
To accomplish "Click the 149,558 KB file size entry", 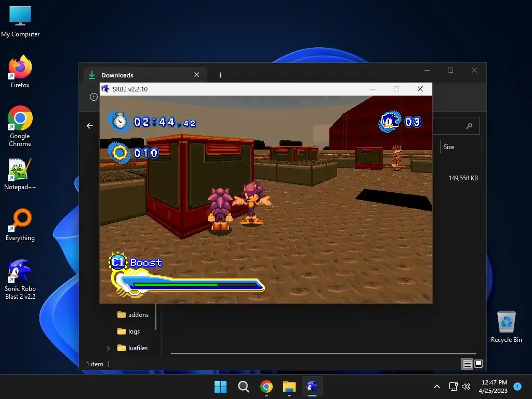I will click(463, 178).
